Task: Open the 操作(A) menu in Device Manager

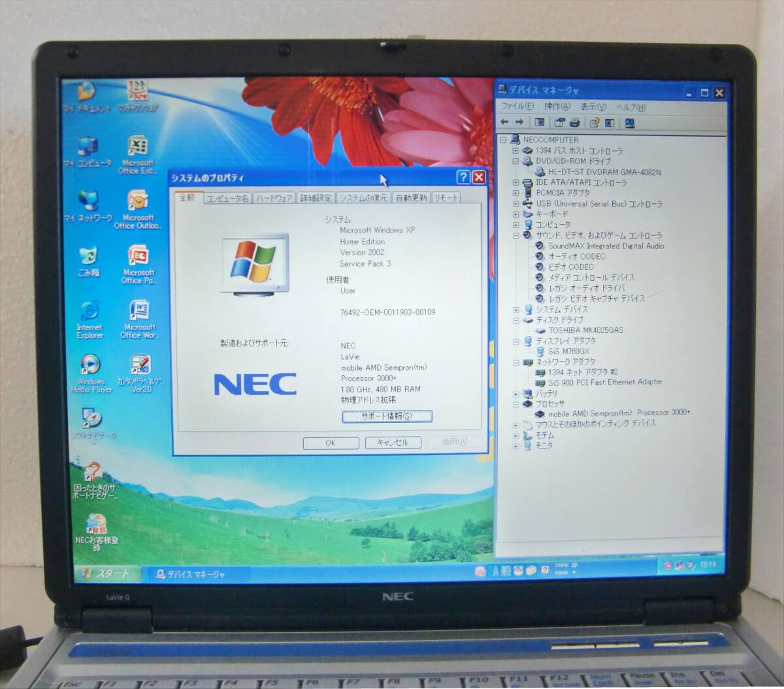Action: (x=557, y=107)
